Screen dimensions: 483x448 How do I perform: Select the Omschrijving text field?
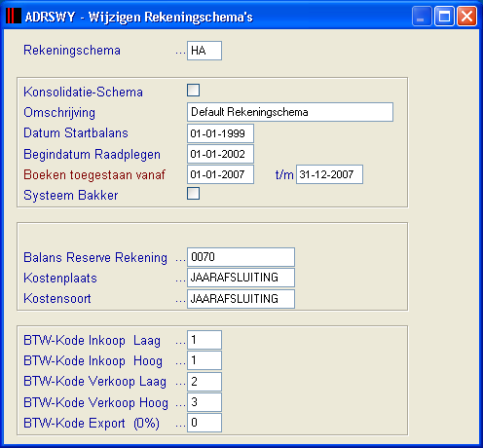click(290, 112)
